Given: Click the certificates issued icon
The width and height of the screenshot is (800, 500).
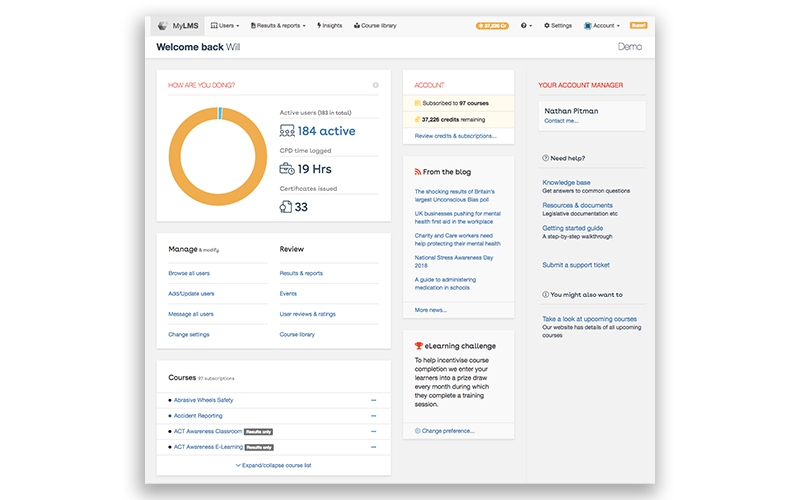Looking at the screenshot, I should point(286,207).
